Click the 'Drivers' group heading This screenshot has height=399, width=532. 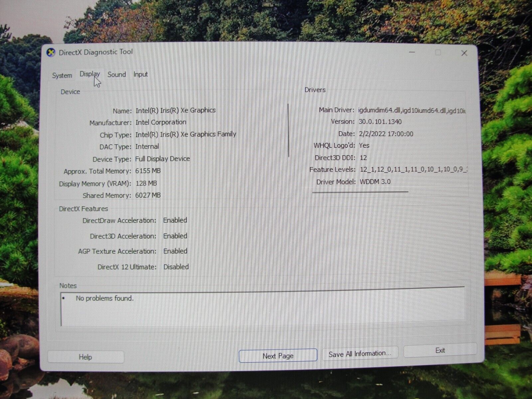(315, 90)
